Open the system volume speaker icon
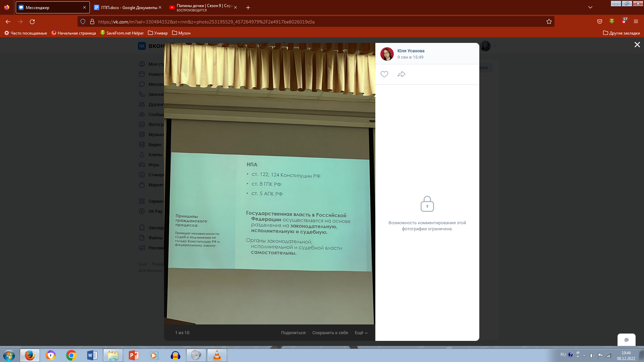 pyautogui.click(x=592, y=356)
